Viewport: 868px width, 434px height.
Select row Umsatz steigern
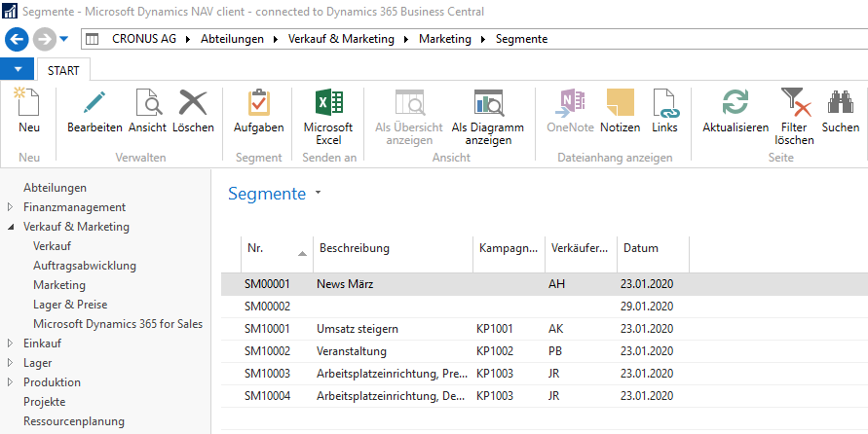point(545,329)
